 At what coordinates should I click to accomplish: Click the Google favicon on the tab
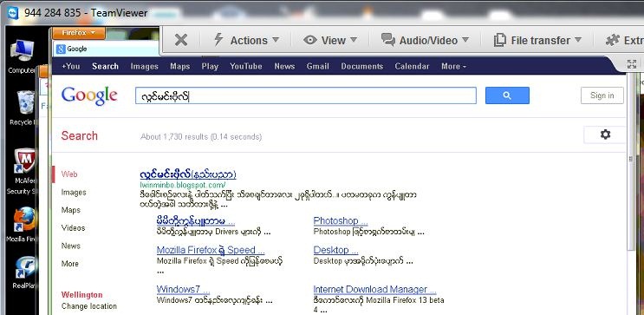point(61,49)
